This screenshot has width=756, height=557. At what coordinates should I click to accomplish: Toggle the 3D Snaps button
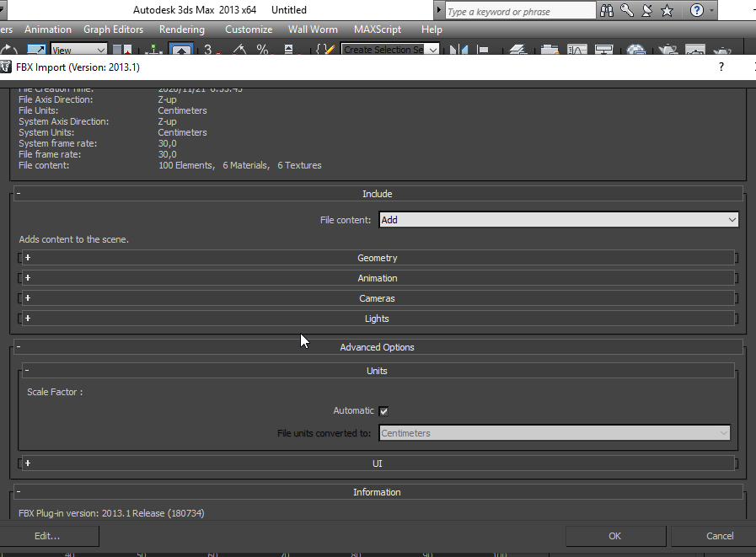210,50
